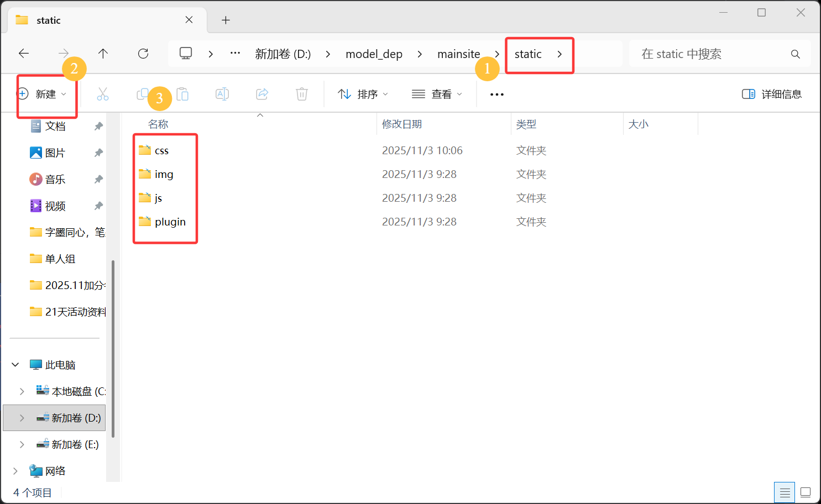The height and width of the screenshot is (504, 821).
Task: Click the Rename icon in toolbar
Action: point(222,94)
